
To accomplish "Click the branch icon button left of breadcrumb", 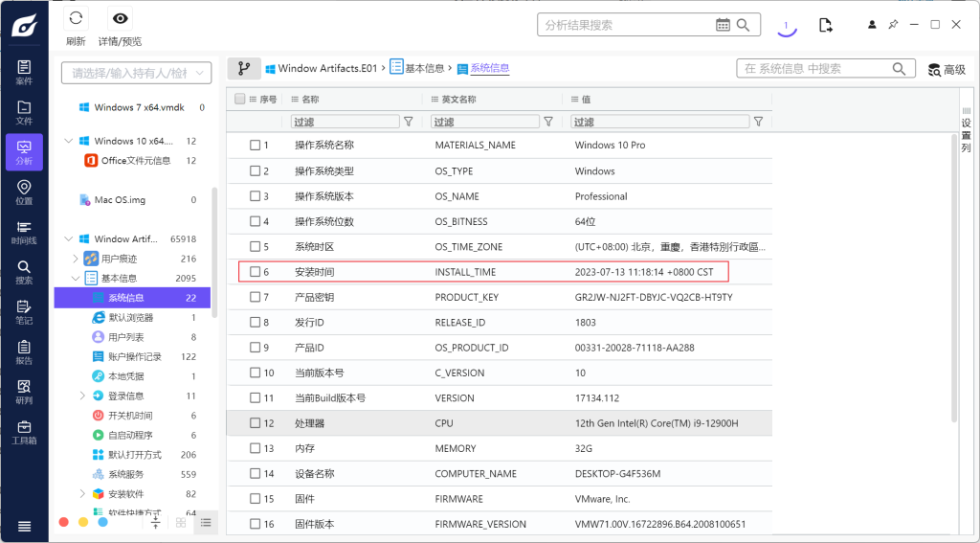I will (244, 69).
